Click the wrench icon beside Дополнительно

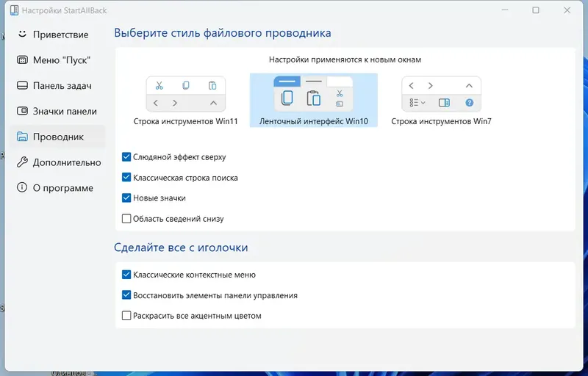coord(22,162)
